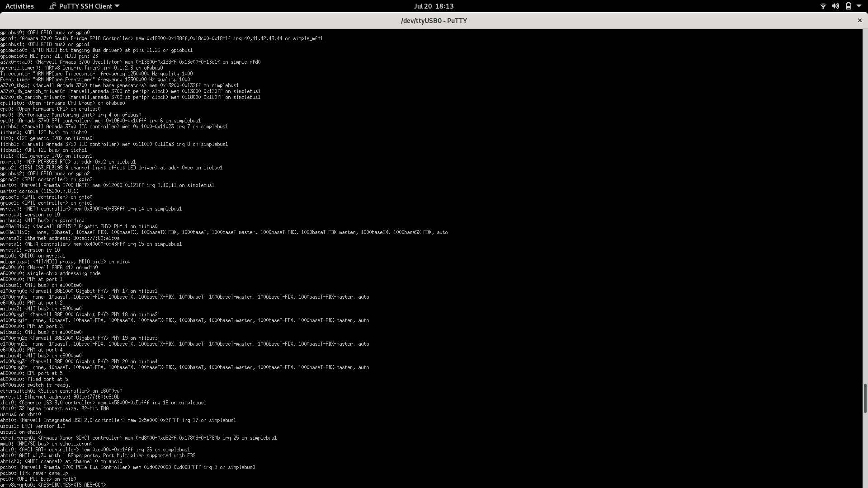Screen dimensions: 868x488
Task: Click the 'Event timer "ARM MPCore Eventtimer"' line
Action: 95,80
